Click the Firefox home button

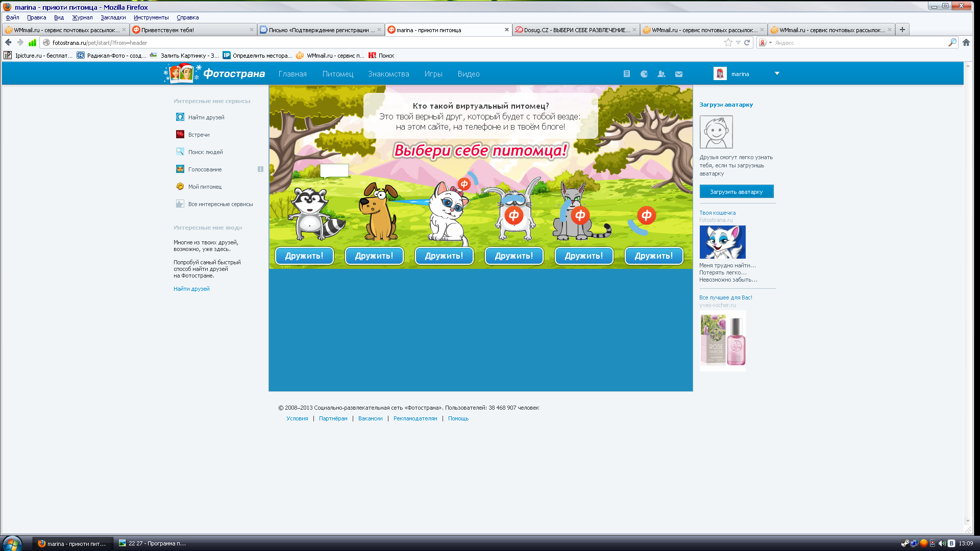966,43
